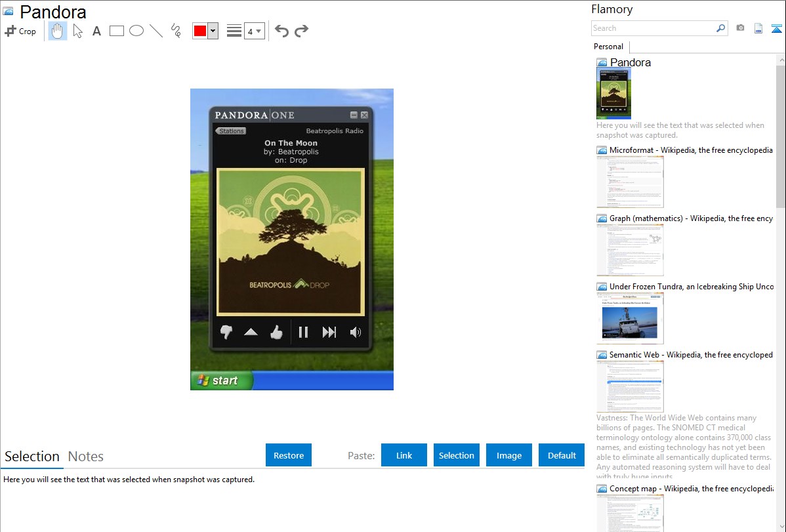Open the Concept map snapshot thumbnail
The image size is (786, 532).
[630, 513]
